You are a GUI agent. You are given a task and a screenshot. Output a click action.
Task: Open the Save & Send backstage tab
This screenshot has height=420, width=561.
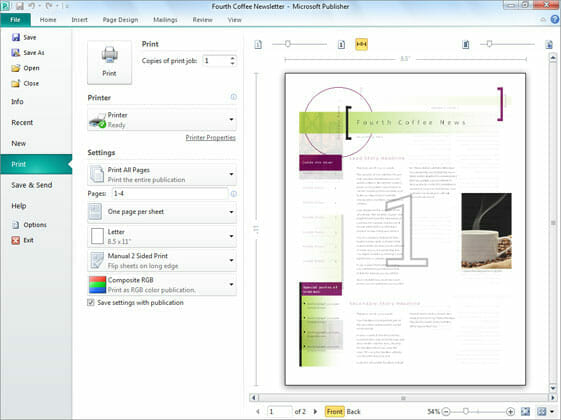coord(32,185)
